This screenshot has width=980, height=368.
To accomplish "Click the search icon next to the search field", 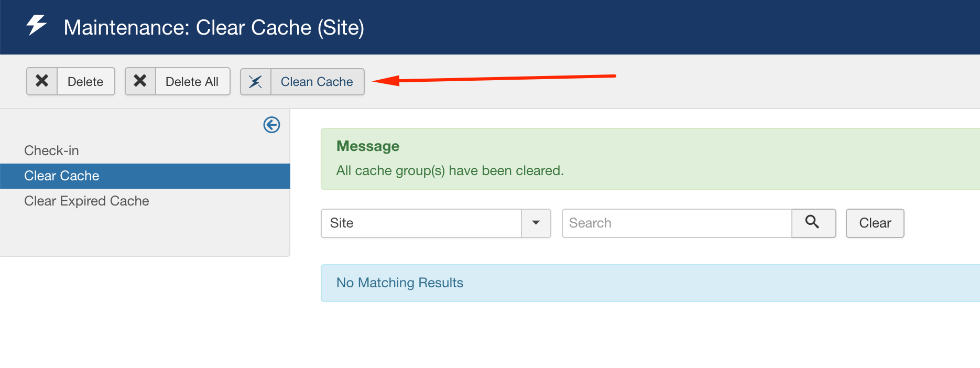I will tap(813, 223).
